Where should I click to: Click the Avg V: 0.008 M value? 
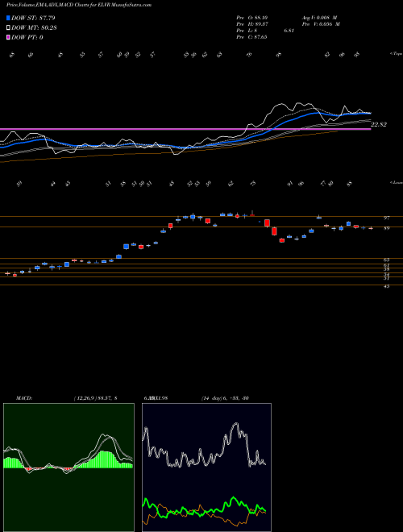point(319,17)
